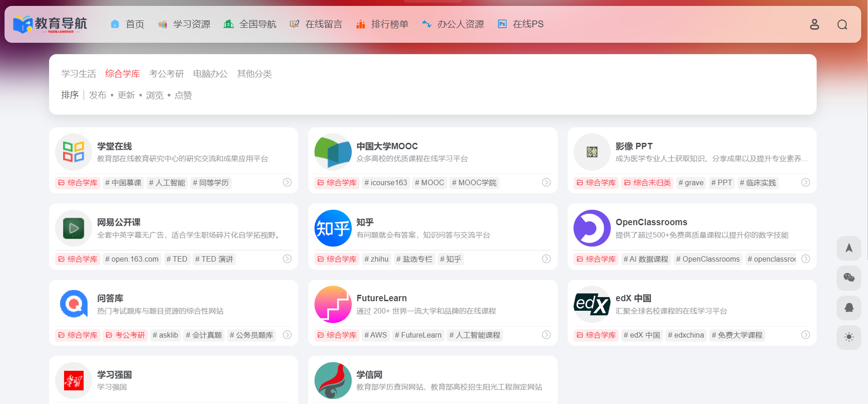Image resolution: width=868 pixels, height=404 pixels.
Task: Click the # 会计真题 tag
Action: tap(204, 335)
